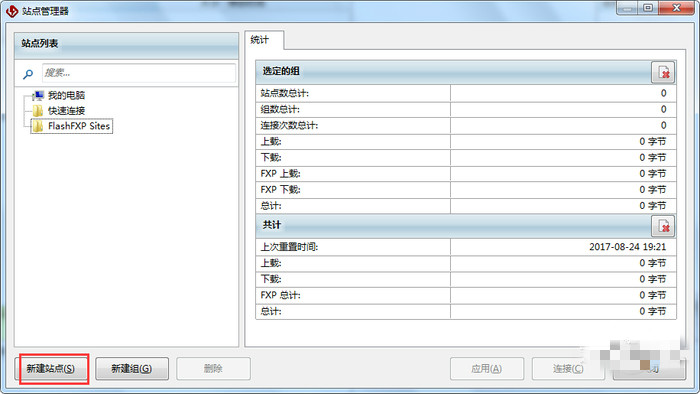This screenshot has width=700, height=394.
Task: Click the 组数总计 row label
Action: click(280, 109)
